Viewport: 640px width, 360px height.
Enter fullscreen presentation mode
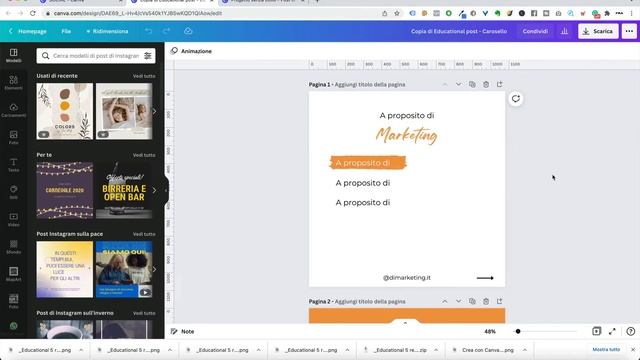click(612, 331)
